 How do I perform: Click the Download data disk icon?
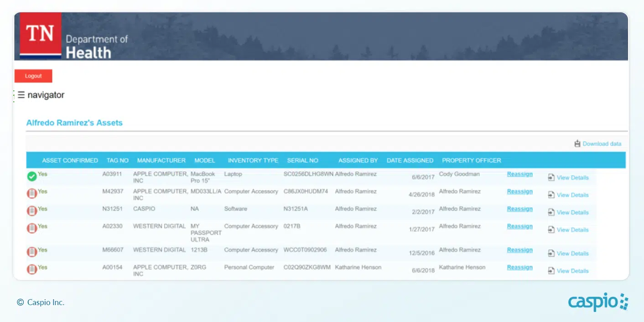[x=577, y=143]
